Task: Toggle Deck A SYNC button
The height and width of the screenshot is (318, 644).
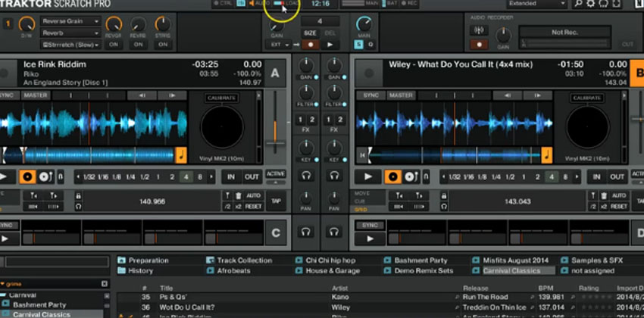Action: click(8, 95)
